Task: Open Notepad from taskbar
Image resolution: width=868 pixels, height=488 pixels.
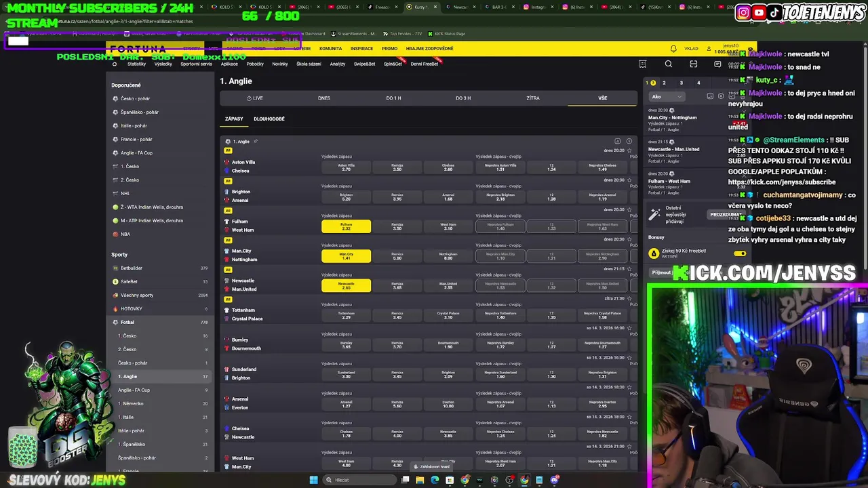Action: tap(539, 480)
